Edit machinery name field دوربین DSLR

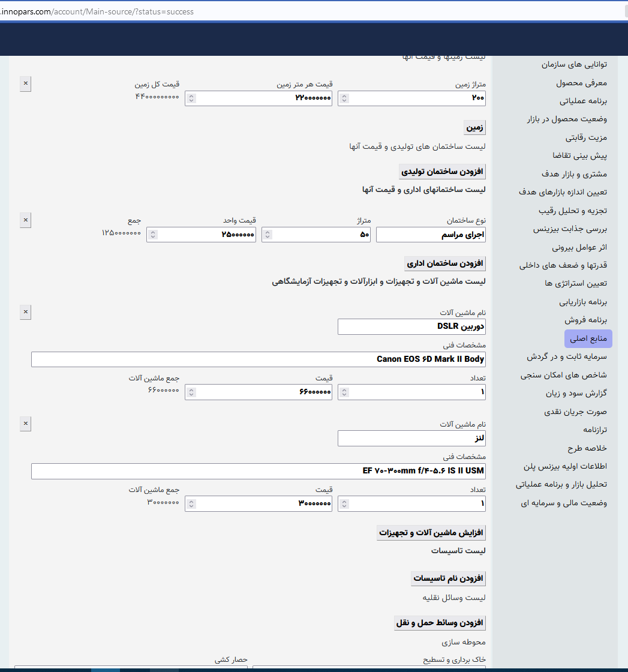[x=411, y=326]
